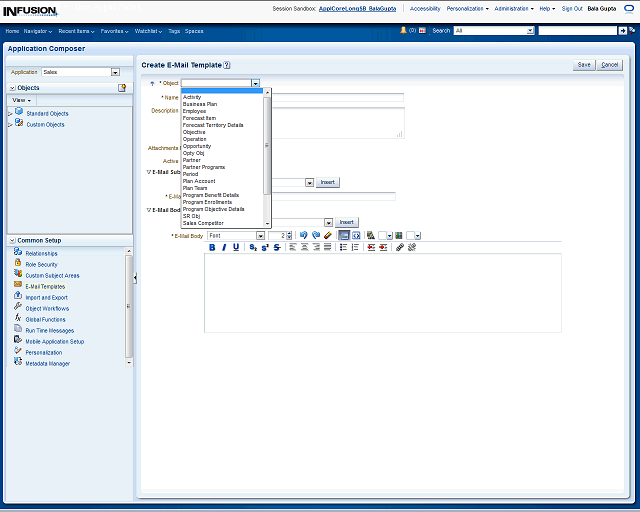Apply underline using the U icon

point(236,247)
